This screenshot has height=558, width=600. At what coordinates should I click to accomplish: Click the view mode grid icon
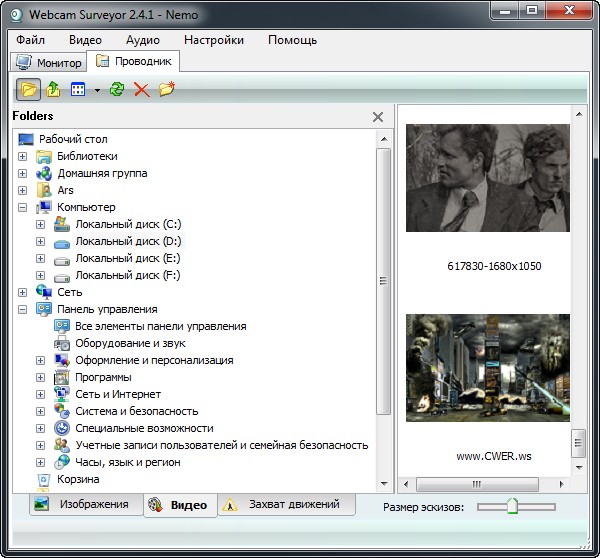coord(78,90)
